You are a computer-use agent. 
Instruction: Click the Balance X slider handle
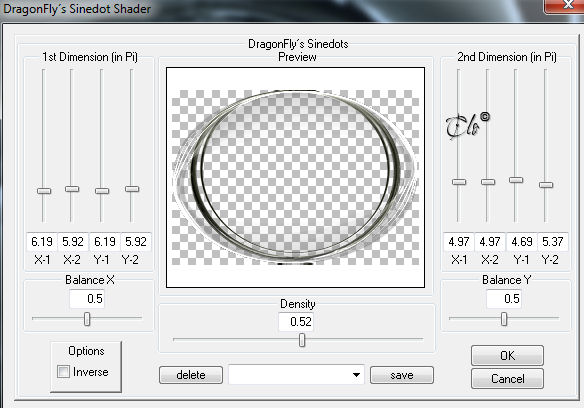pyautogui.click(x=87, y=319)
